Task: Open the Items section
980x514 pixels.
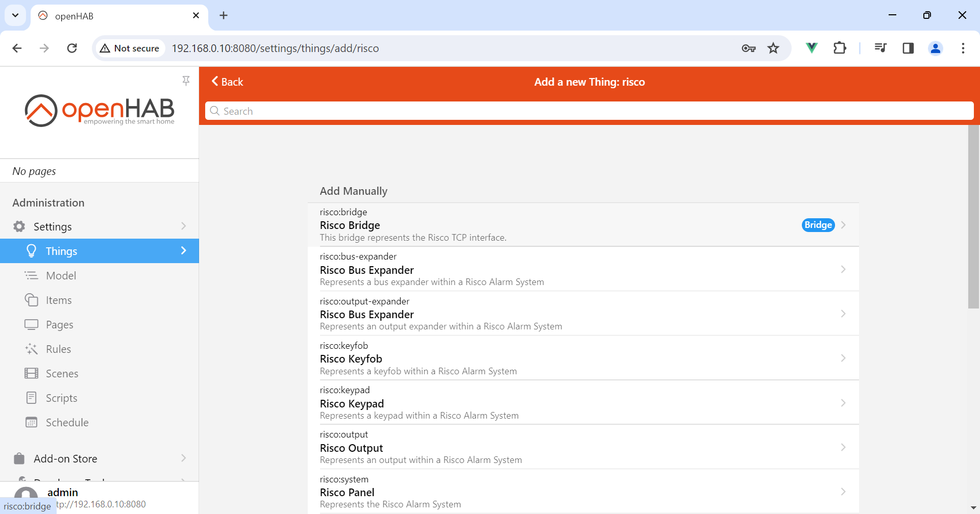Action: click(59, 300)
